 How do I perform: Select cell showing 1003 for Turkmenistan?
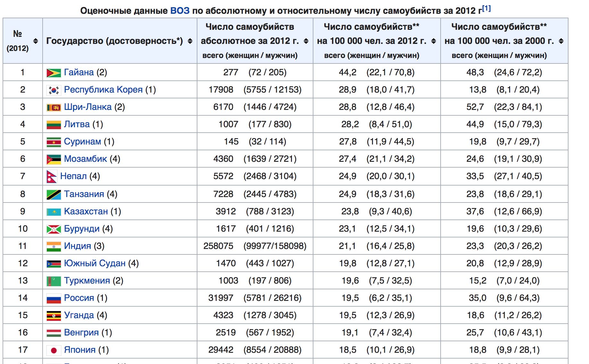(255, 281)
